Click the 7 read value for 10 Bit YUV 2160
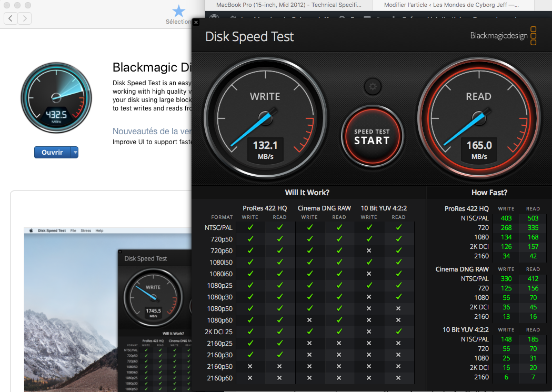Viewport: 552px width, 392px height. (534, 377)
